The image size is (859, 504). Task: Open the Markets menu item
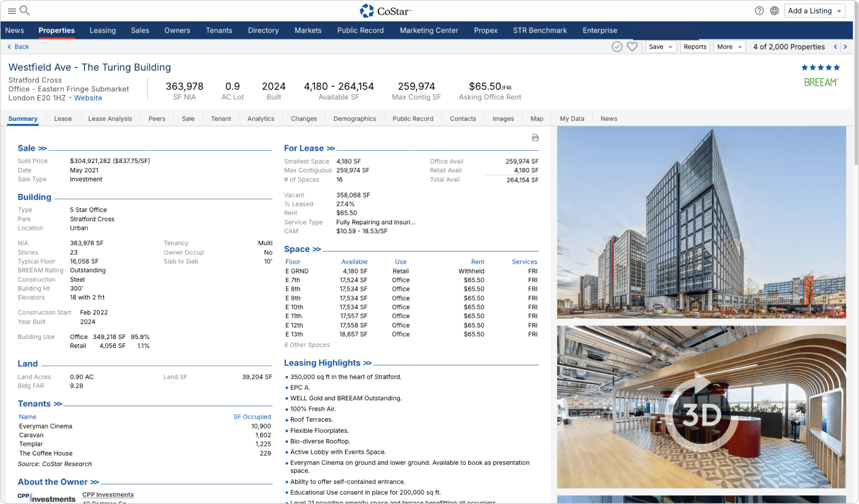coord(308,30)
